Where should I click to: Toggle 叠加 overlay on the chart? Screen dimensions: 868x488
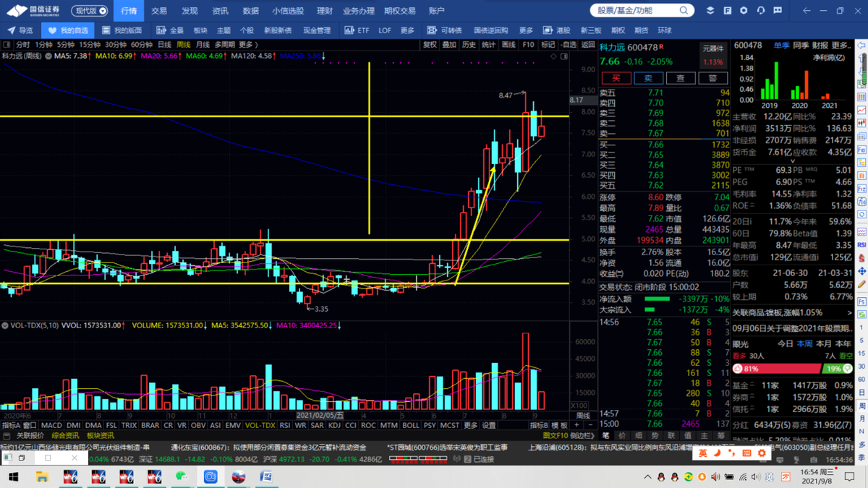click(449, 45)
